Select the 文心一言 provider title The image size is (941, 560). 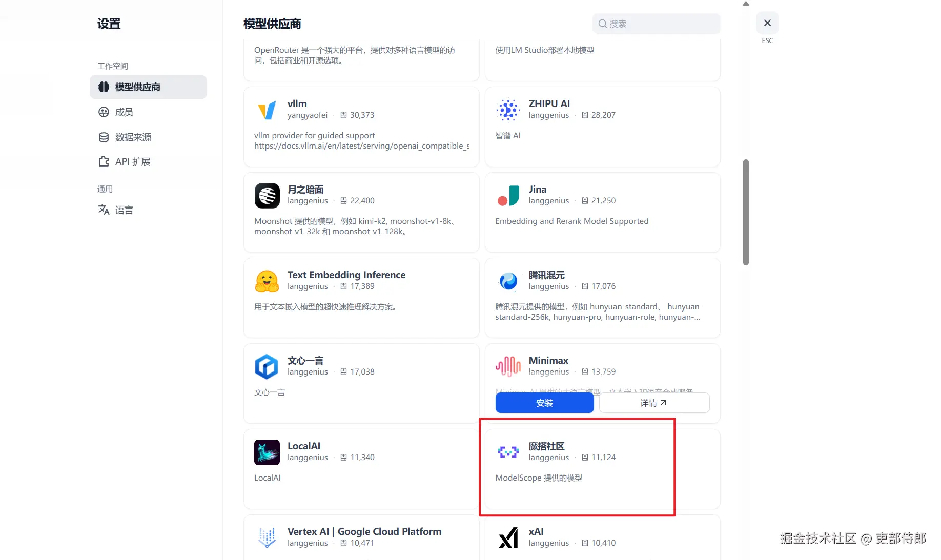pos(305,361)
